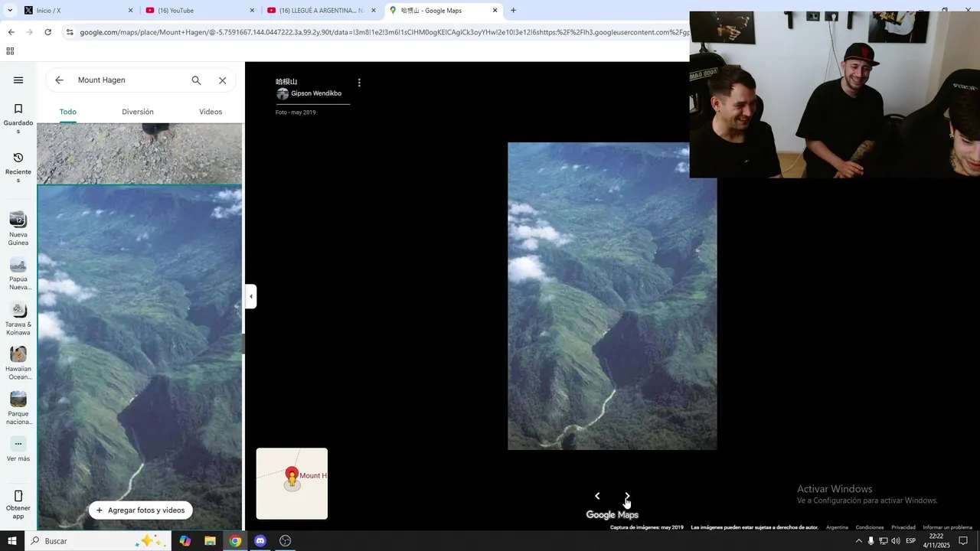This screenshot has width=980, height=551.
Task: Collapse the side panel arrow
Action: [x=250, y=296]
